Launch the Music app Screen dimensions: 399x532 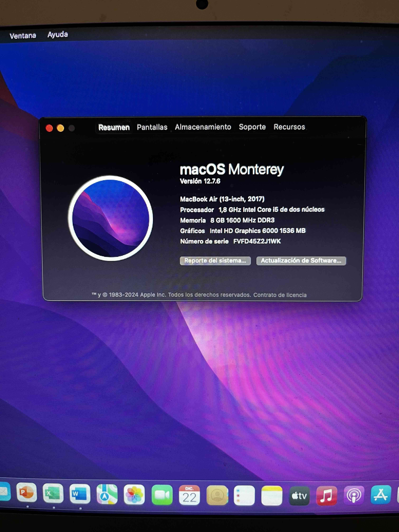(x=326, y=495)
